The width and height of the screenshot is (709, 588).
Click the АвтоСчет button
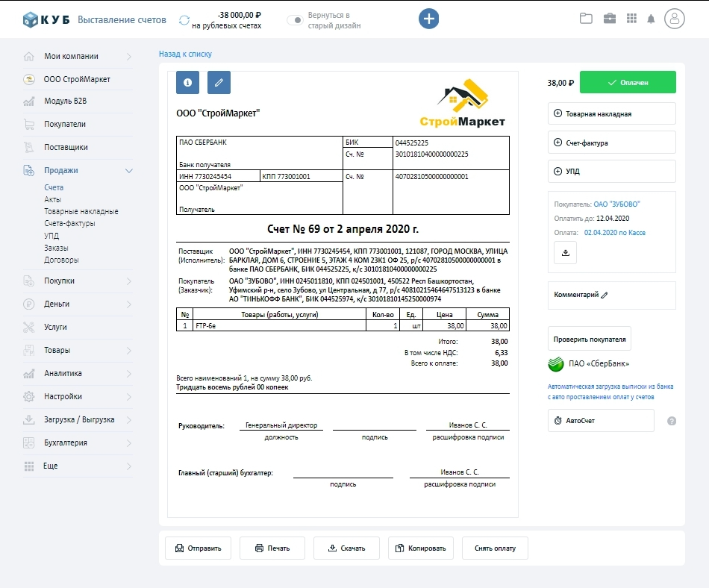(601, 421)
